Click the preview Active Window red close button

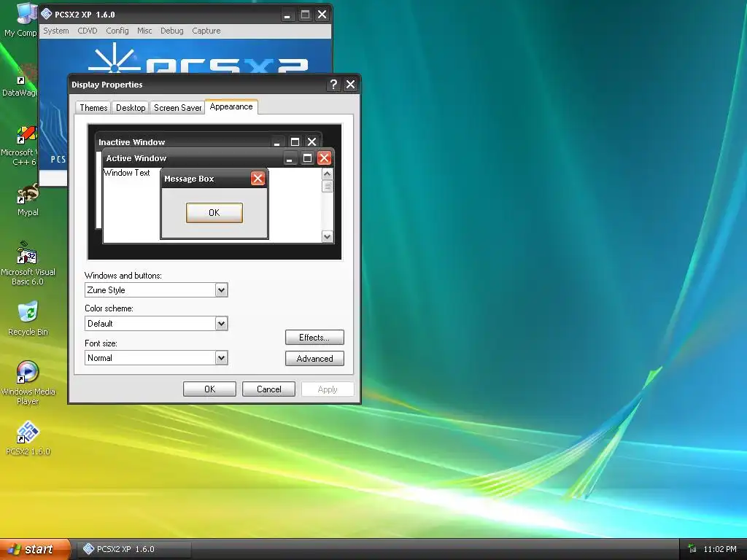click(x=324, y=158)
